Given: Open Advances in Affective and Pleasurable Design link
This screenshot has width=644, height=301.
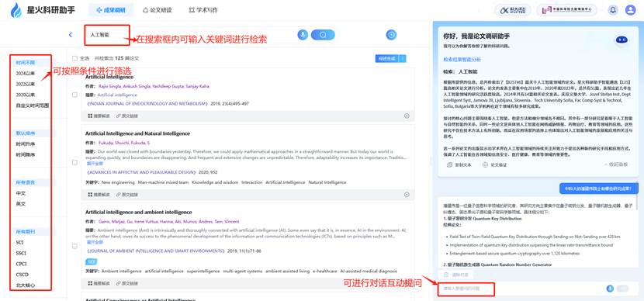Looking at the screenshot, I should point(141,172).
